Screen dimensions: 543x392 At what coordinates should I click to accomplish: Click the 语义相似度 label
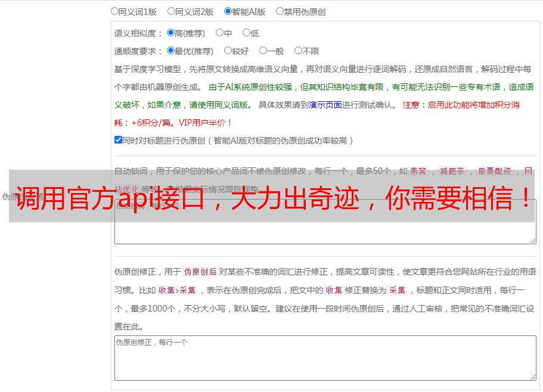(x=138, y=33)
